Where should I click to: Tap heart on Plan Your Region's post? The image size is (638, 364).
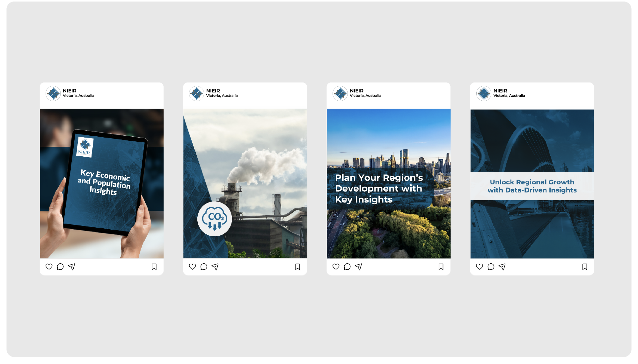pos(336,267)
